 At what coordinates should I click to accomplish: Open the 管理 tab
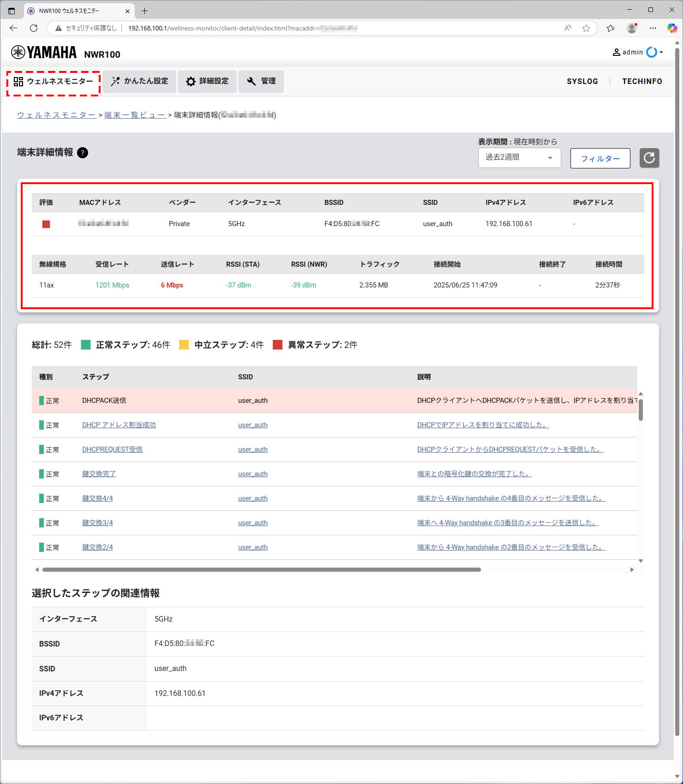click(x=261, y=81)
